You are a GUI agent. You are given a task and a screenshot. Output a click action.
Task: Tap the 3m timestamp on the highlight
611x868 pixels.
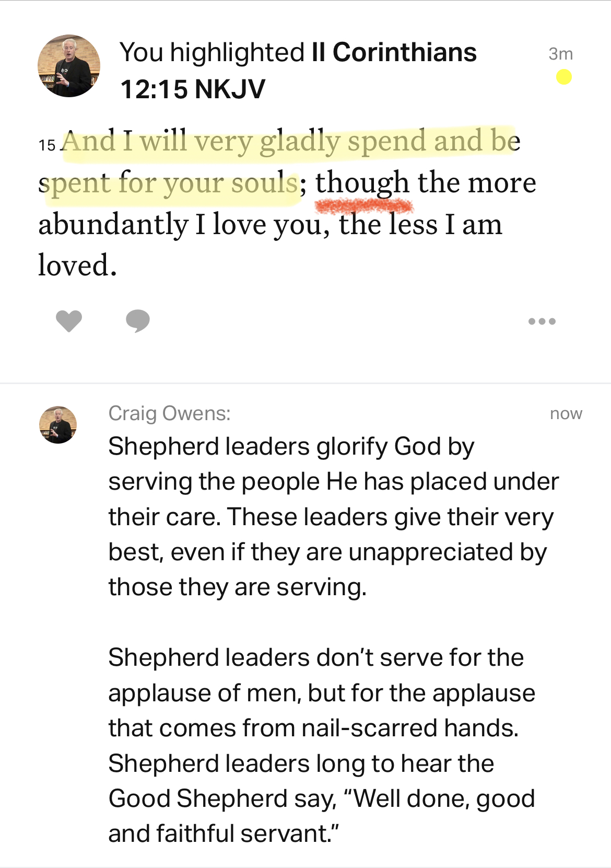[560, 54]
